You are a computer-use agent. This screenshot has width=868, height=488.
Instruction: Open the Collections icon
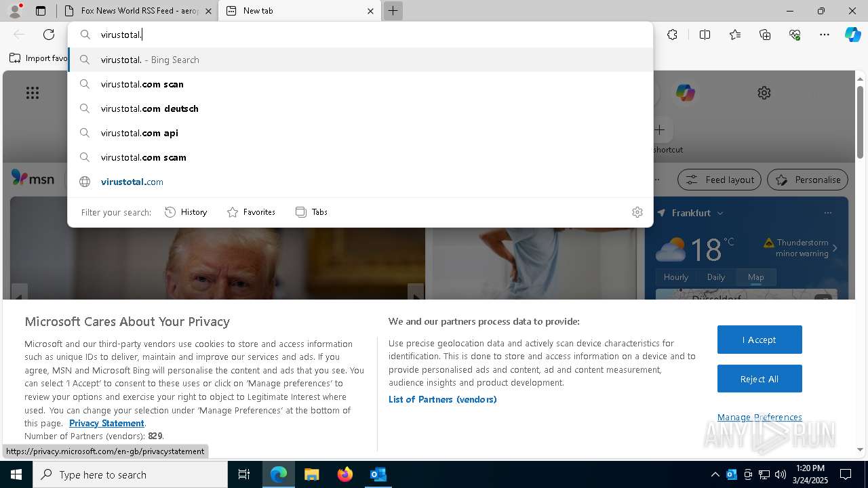pos(765,35)
